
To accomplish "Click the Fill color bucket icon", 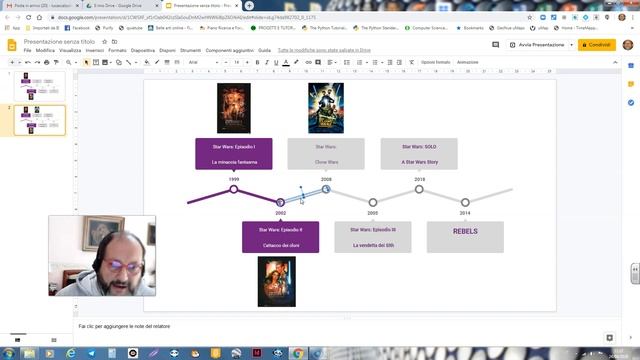I will [147, 62].
